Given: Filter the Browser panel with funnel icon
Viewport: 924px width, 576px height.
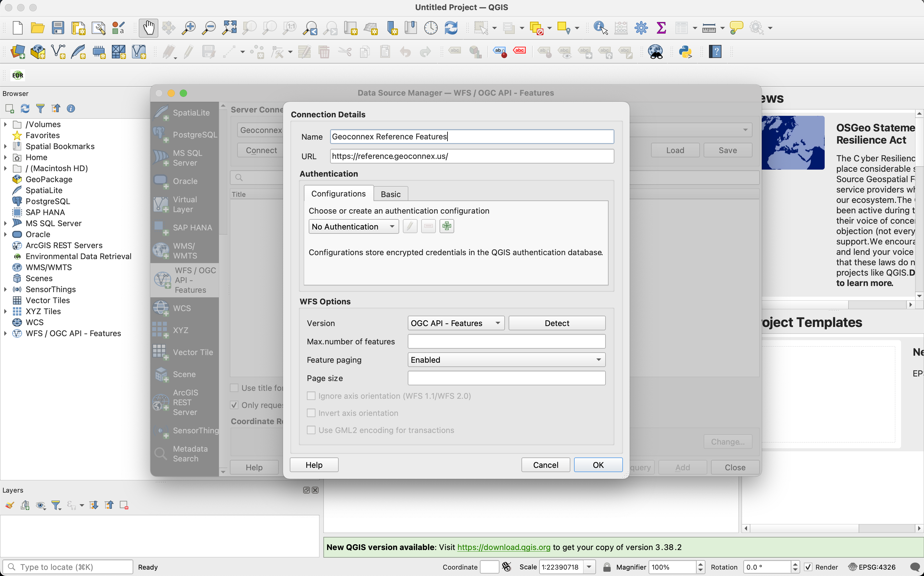Looking at the screenshot, I should pos(40,108).
